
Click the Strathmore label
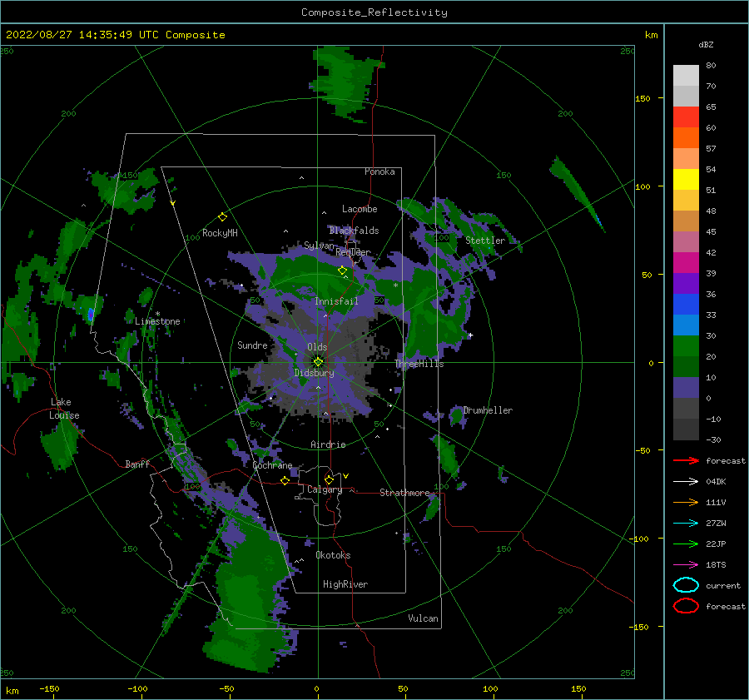(x=404, y=493)
